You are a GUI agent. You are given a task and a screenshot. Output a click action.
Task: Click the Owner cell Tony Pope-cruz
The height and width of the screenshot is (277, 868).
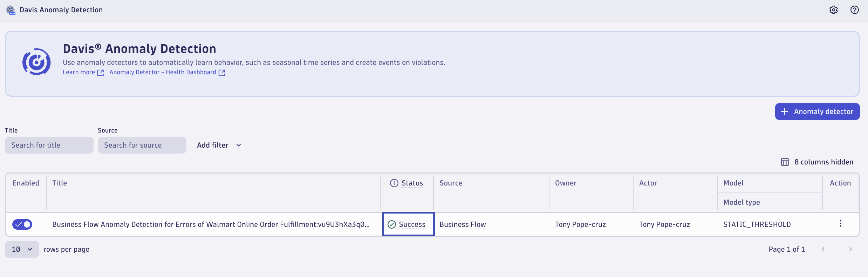pyautogui.click(x=580, y=224)
